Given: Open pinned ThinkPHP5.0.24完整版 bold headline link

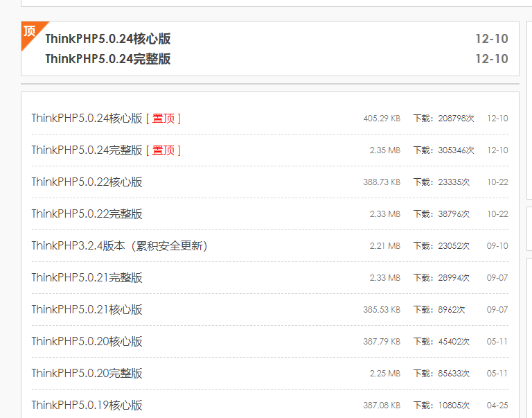Looking at the screenshot, I should point(108,59).
